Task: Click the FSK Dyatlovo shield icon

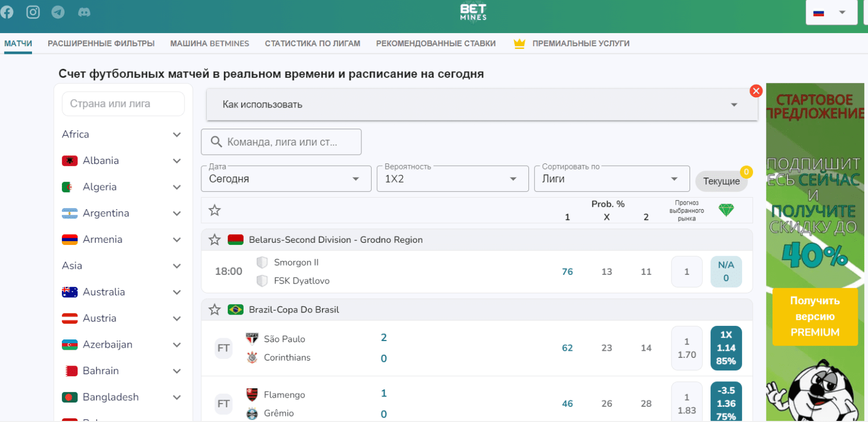Action: click(x=262, y=281)
